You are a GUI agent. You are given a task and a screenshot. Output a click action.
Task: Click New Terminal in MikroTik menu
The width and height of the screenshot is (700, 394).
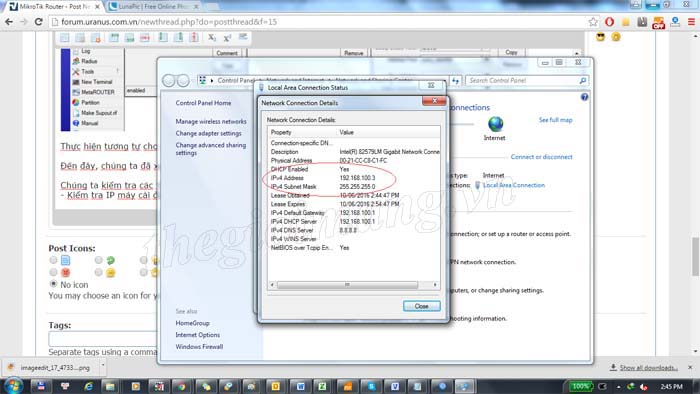(x=96, y=82)
